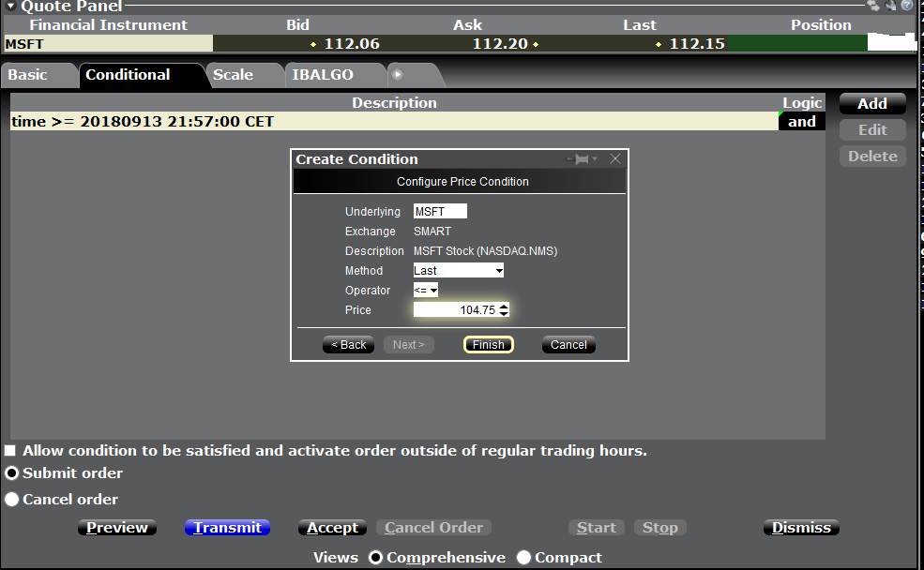Close the Create Condition dialog with the X

click(615, 159)
